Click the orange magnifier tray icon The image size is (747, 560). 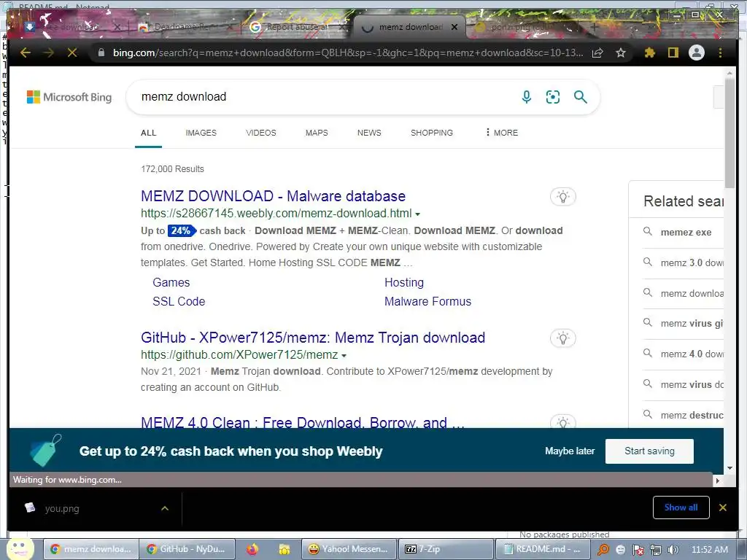click(x=603, y=550)
